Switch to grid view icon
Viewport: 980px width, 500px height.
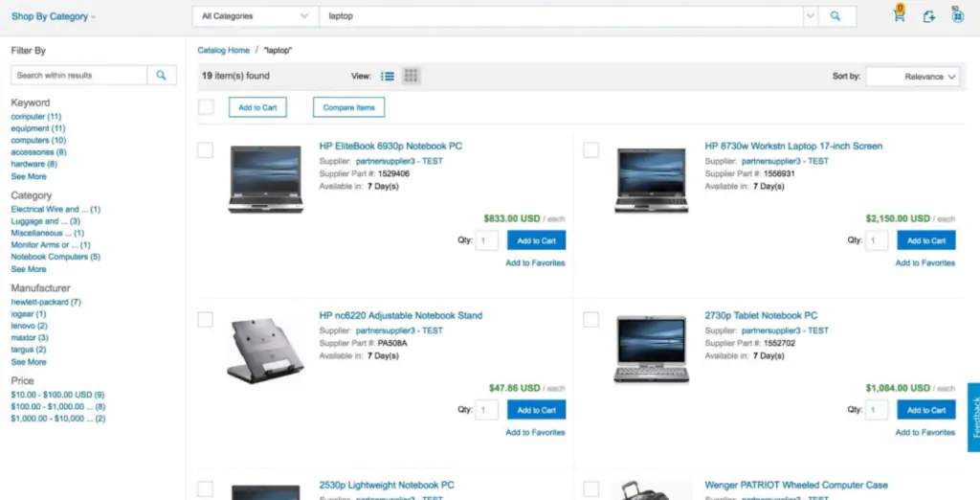point(411,77)
